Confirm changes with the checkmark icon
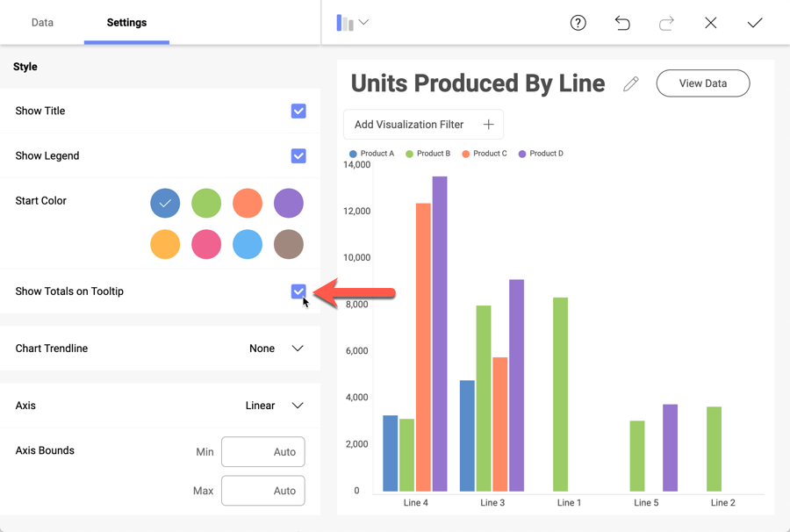This screenshot has width=790, height=532. point(755,23)
